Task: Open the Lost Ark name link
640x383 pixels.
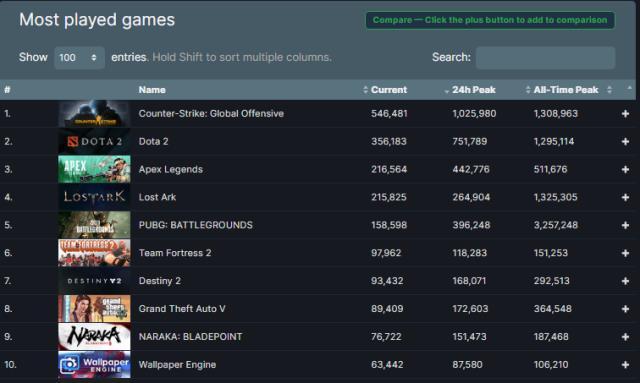Action: [x=157, y=197]
